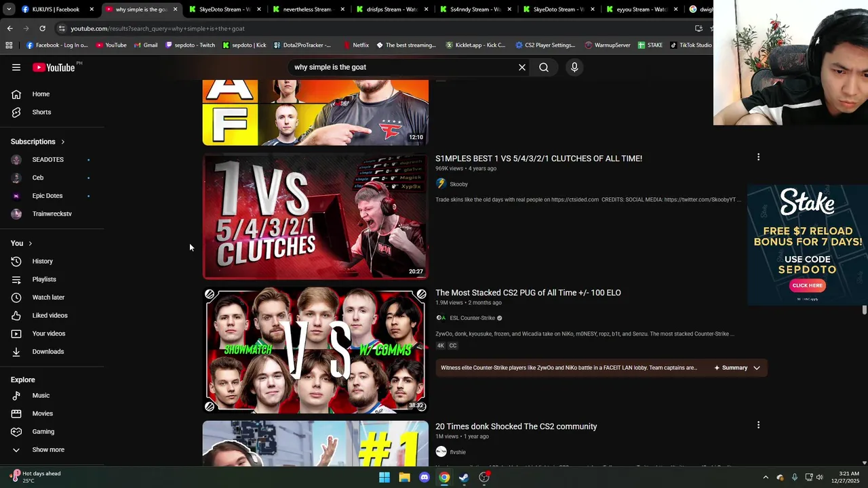
Task: Open the Skooby channel avatar
Action: (x=441, y=184)
